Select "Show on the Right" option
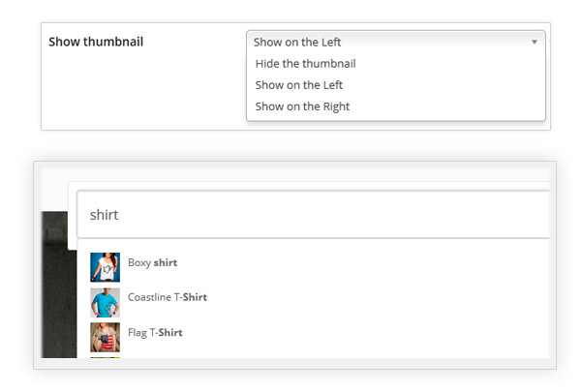 pyautogui.click(x=302, y=106)
